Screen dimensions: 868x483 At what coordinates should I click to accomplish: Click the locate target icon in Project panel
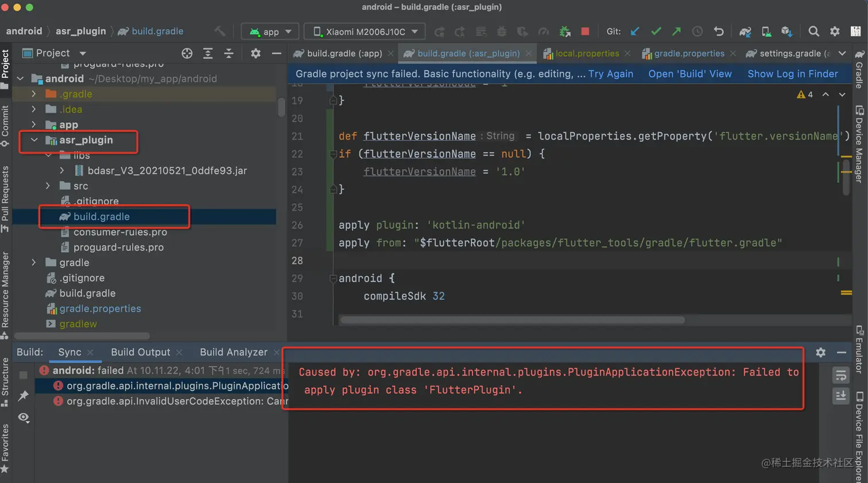click(x=187, y=53)
